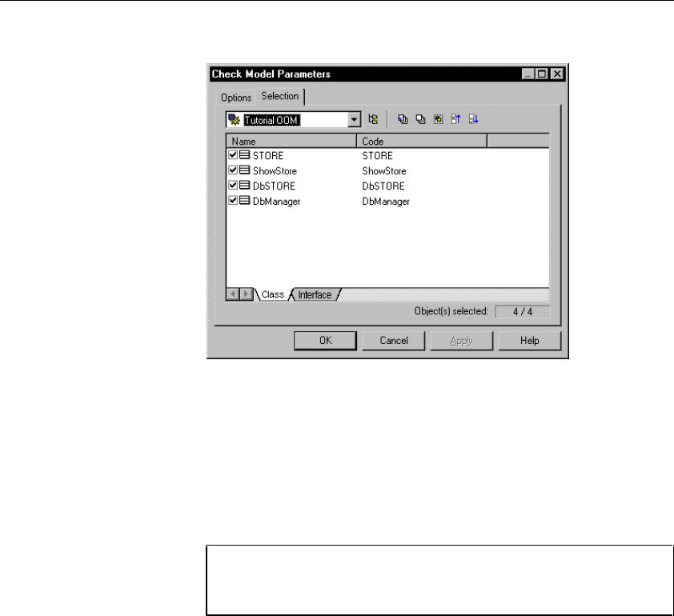The height and width of the screenshot is (616, 674).
Task: Open the Tutorial OOM dropdown arrow
Action: 354,119
